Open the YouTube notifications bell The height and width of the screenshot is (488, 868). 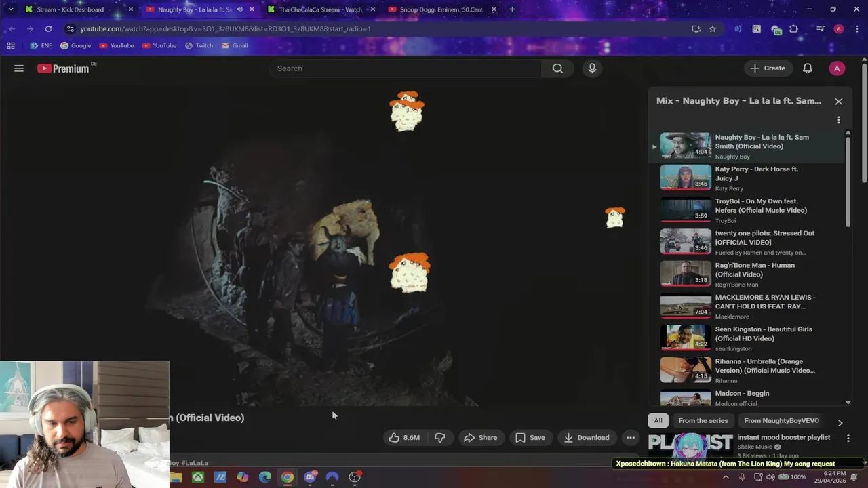pyautogui.click(x=808, y=68)
